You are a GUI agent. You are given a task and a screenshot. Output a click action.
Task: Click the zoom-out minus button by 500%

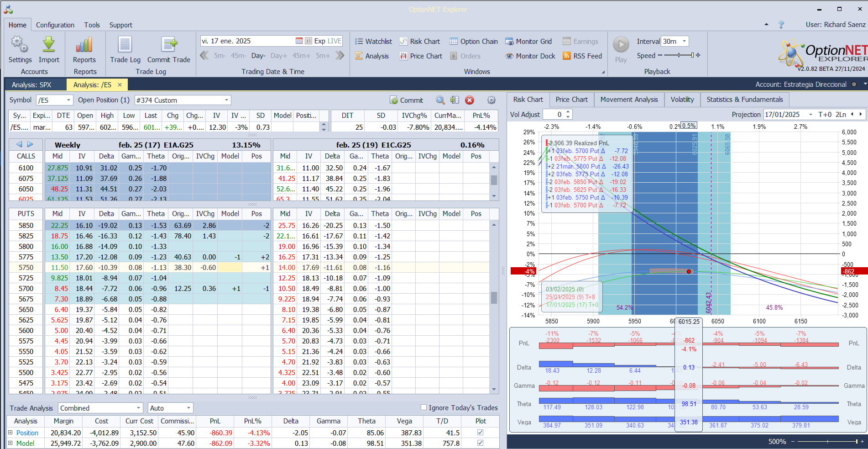[x=793, y=442]
